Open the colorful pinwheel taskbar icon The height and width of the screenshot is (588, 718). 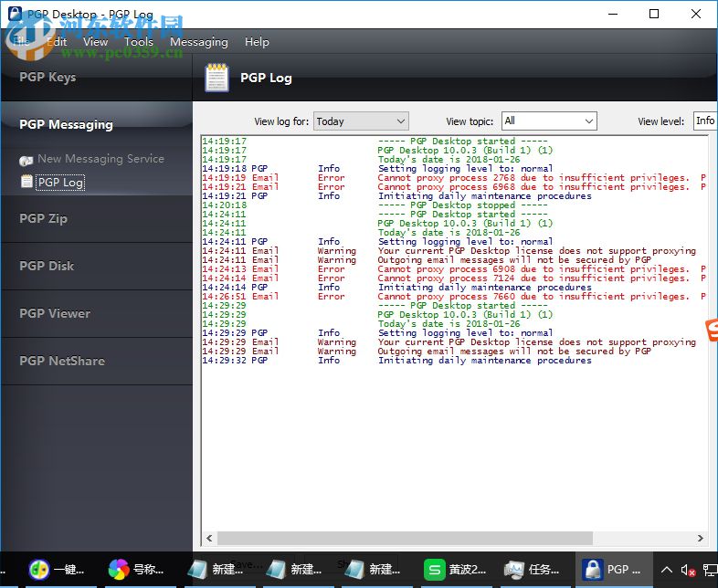pyautogui.click(x=119, y=570)
